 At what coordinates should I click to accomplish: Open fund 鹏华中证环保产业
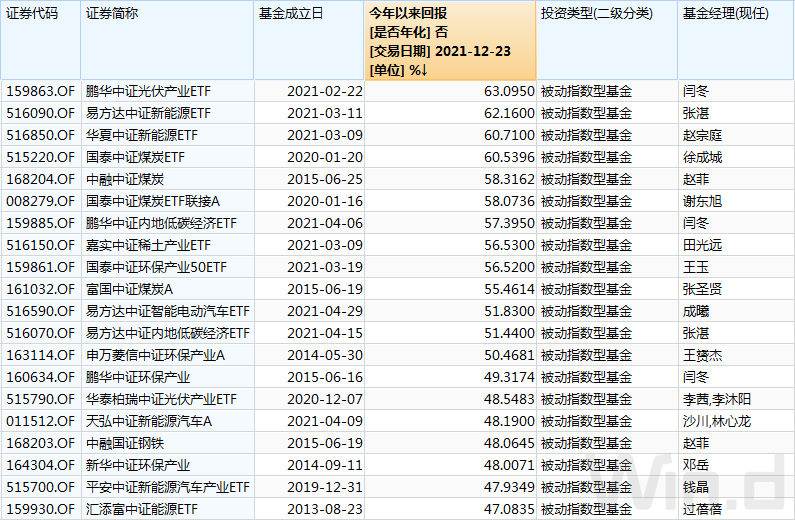click(138, 378)
